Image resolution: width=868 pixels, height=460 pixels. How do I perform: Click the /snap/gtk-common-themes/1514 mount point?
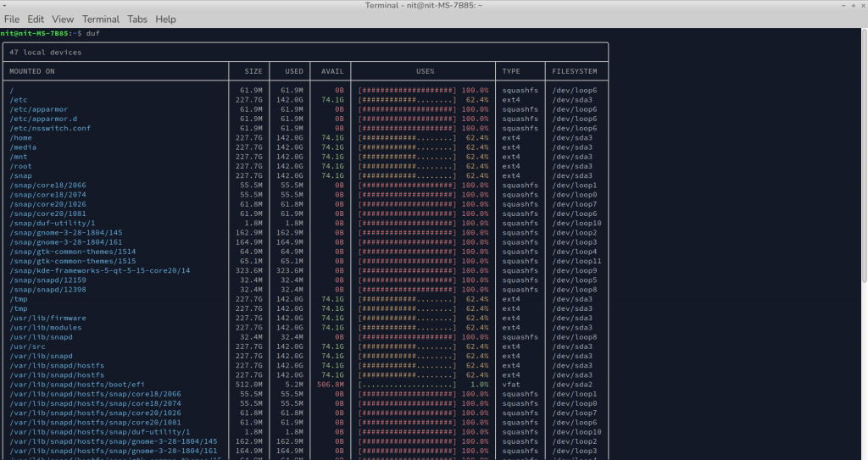pos(73,252)
